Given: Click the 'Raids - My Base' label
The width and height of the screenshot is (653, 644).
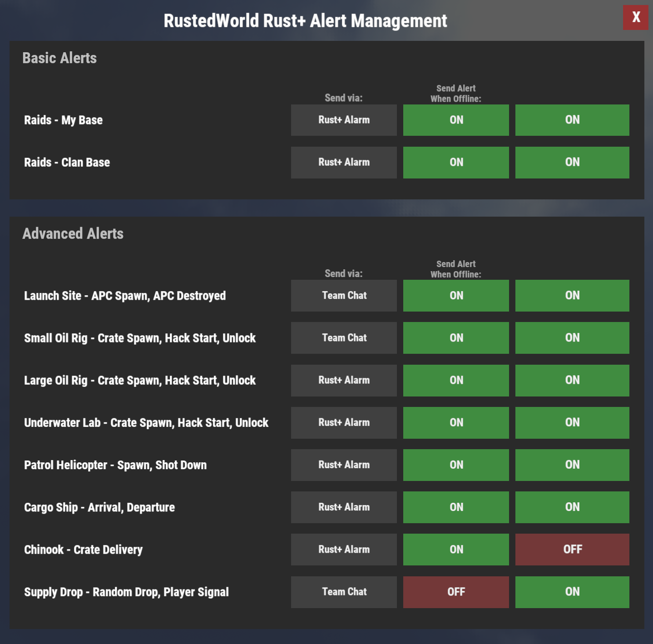Looking at the screenshot, I should [63, 120].
